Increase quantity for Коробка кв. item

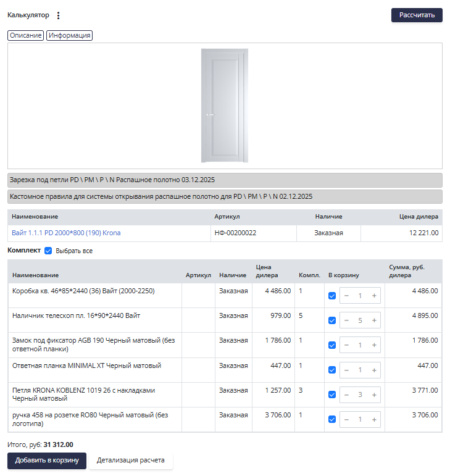pyautogui.click(x=374, y=296)
